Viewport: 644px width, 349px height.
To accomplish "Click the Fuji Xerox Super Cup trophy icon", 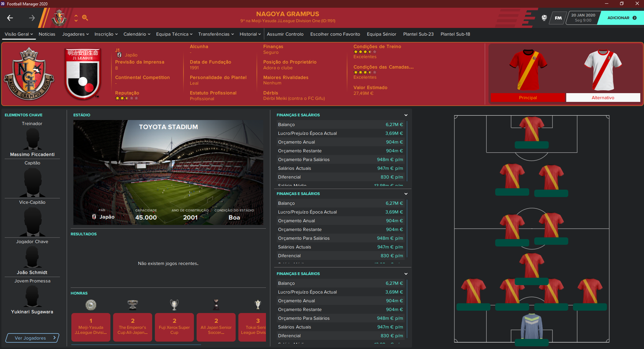I will (174, 305).
